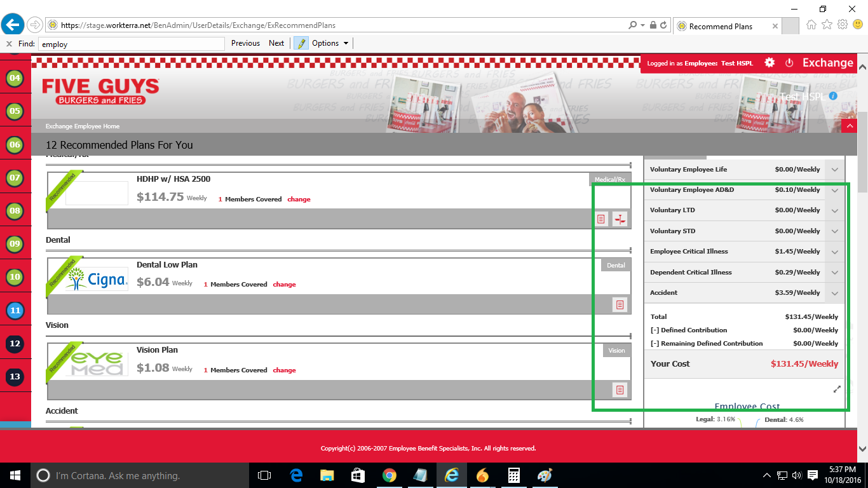Open browser home page icon
Screen dimensions: 868x488
[811, 25]
